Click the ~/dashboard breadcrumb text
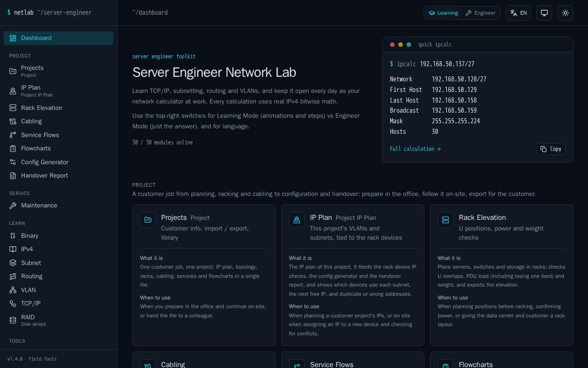 [x=150, y=13]
